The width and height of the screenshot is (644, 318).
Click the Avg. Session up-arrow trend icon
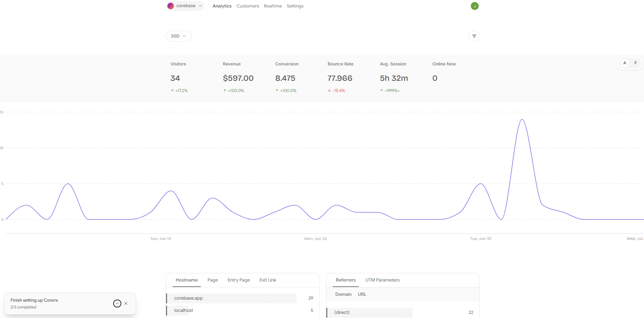point(381,91)
